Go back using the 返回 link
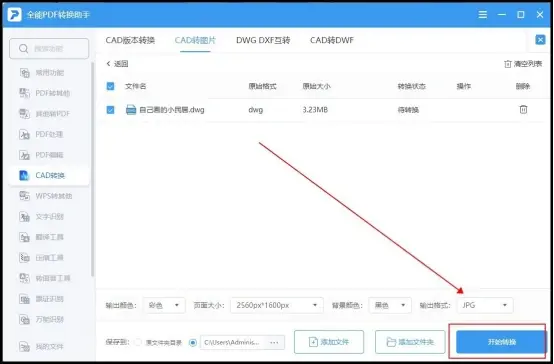This screenshot has width=554, height=364. (117, 64)
